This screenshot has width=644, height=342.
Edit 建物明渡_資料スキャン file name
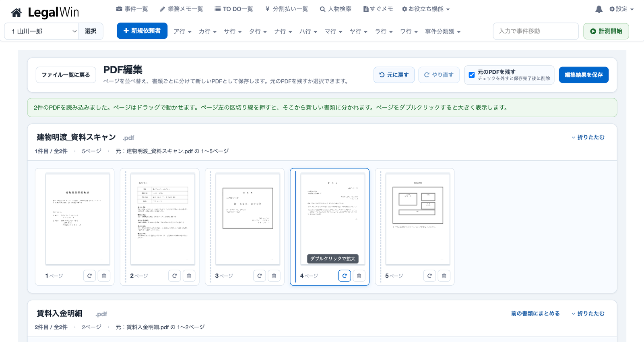[76, 137]
